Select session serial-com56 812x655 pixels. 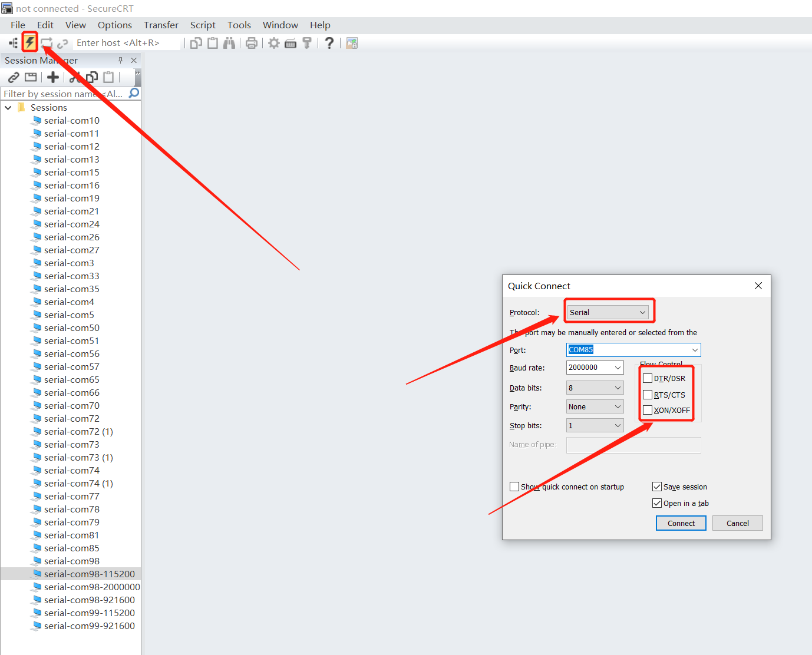point(72,353)
